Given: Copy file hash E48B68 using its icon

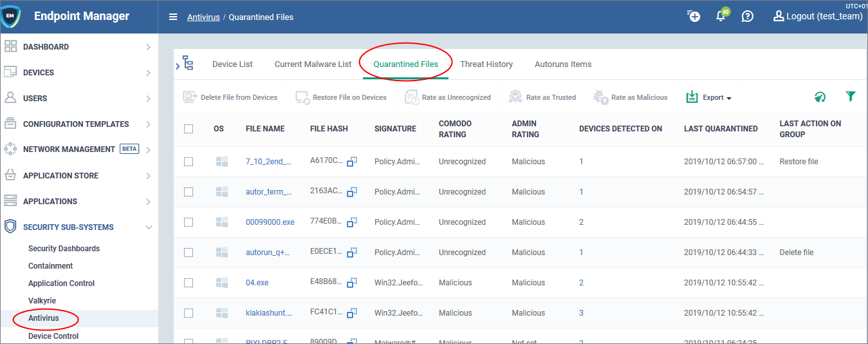Looking at the screenshot, I should click(x=353, y=283).
